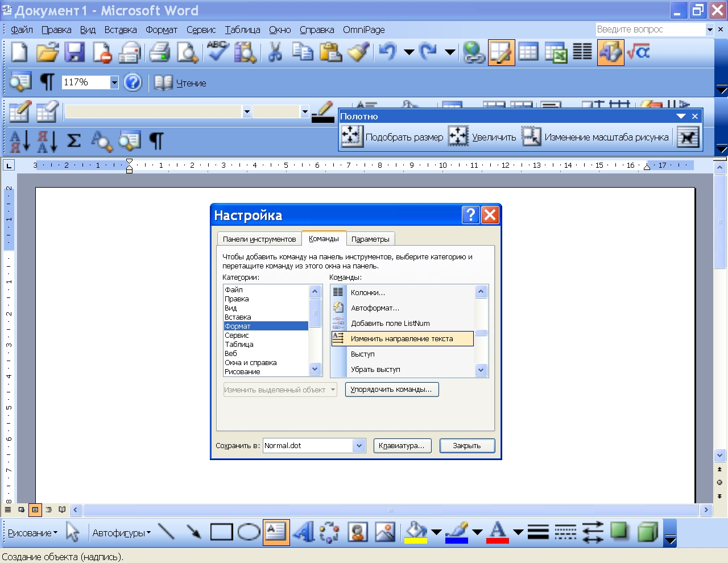728x563 pixels.
Task: Open the Файл menu
Action: pos(22,30)
